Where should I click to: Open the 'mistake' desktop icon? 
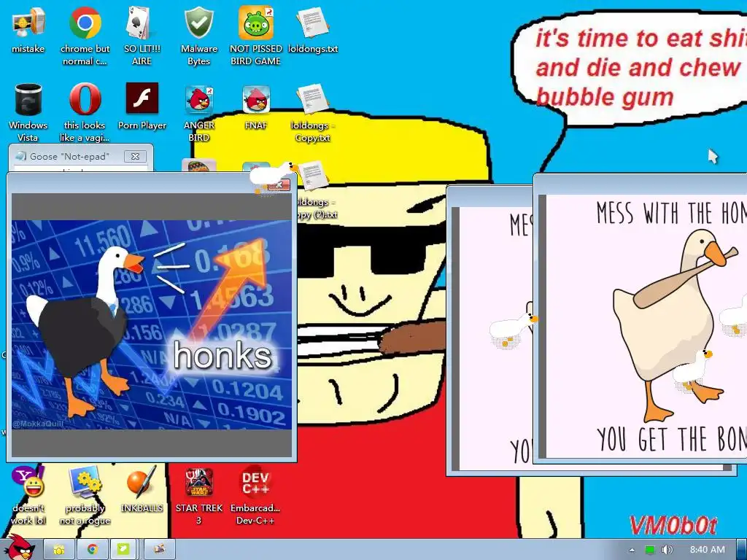(28, 29)
